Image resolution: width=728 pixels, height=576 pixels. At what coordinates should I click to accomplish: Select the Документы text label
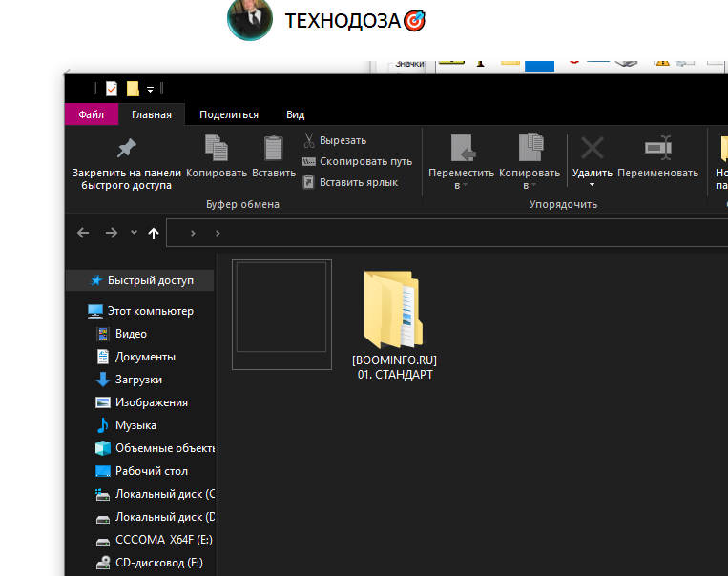click(x=145, y=357)
